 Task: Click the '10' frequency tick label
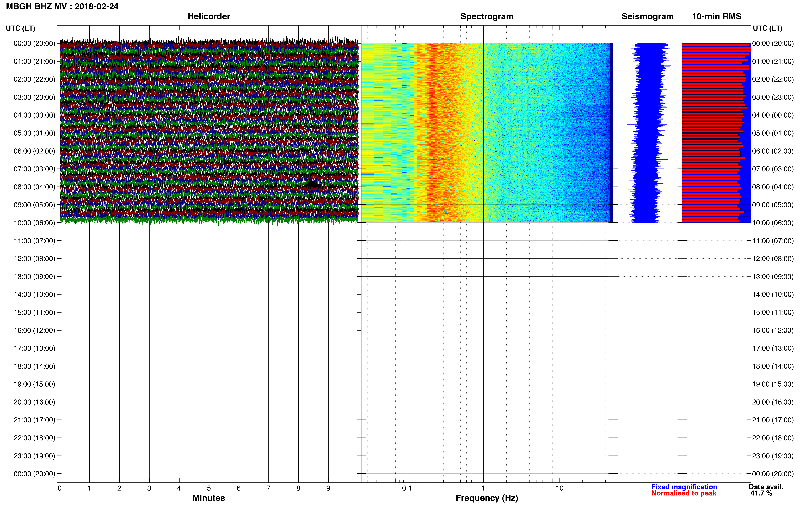(559, 488)
